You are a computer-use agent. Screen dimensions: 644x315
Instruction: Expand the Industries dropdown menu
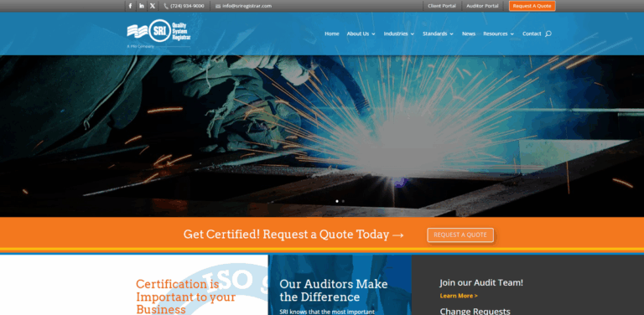tap(399, 34)
